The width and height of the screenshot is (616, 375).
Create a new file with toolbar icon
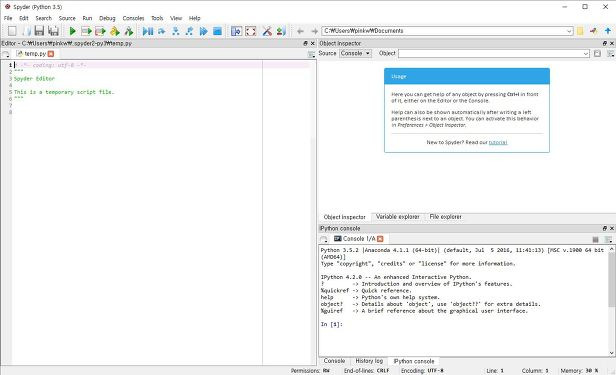12,31
